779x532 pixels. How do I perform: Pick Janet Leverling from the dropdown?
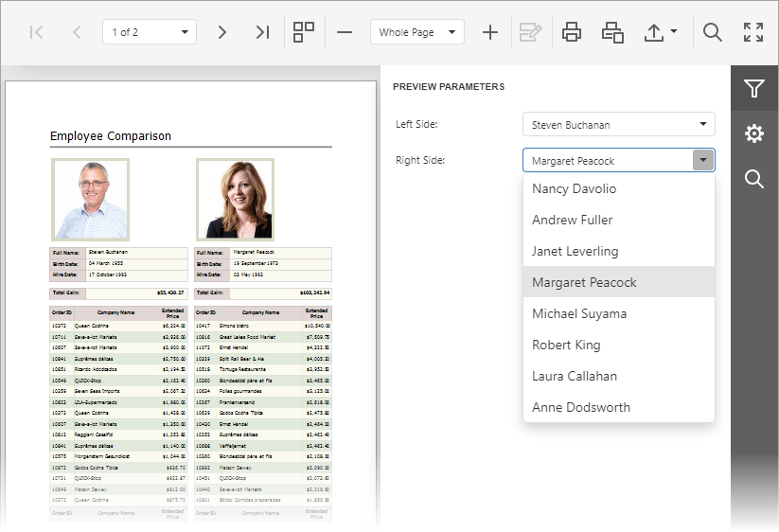tap(618, 252)
